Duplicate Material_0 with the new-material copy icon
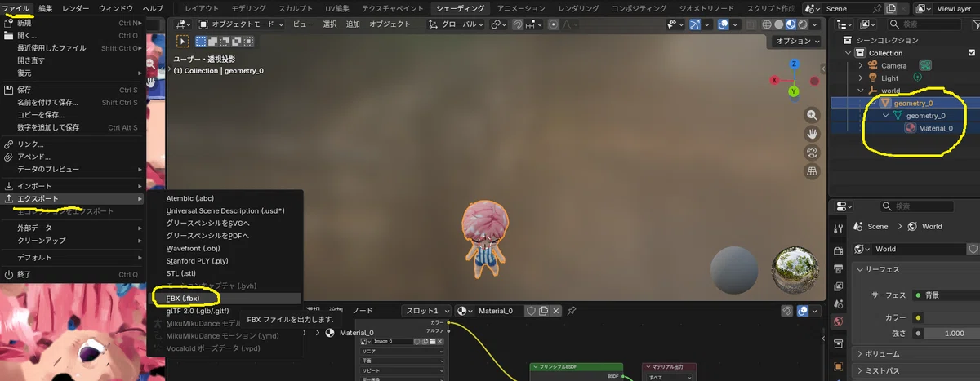 543,311
